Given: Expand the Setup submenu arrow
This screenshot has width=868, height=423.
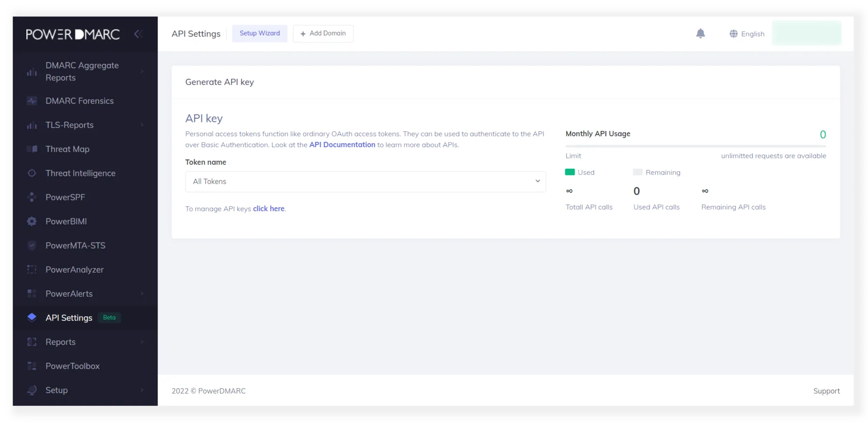Looking at the screenshot, I should coord(142,390).
